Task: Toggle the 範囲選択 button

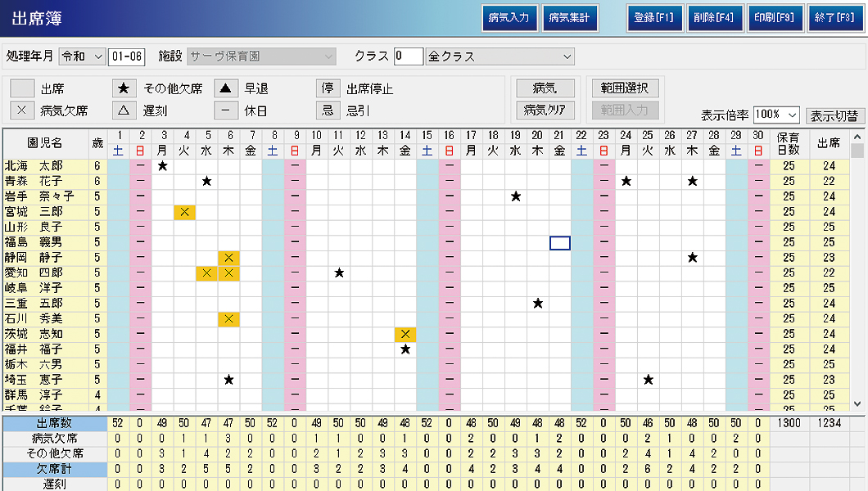Action: (625, 88)
